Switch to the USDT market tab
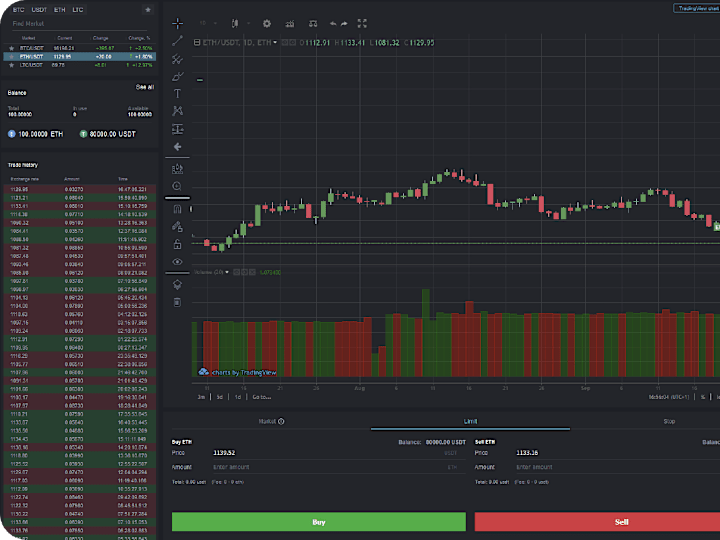Viewport: 720px width, 540px height. coord(39,10)
